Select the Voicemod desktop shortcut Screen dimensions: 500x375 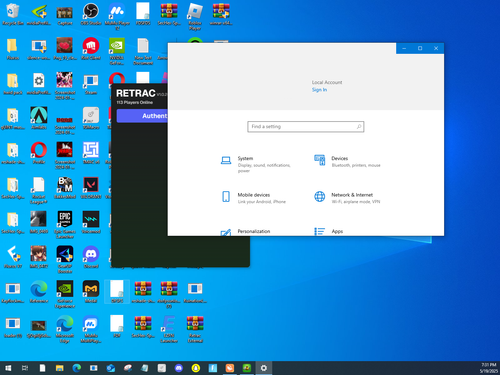coord(91,223)
